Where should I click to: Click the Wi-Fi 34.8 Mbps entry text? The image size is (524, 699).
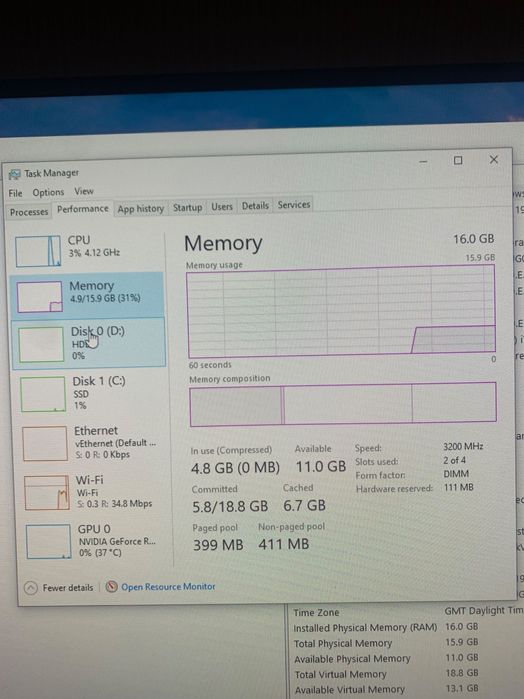point(115,504)
